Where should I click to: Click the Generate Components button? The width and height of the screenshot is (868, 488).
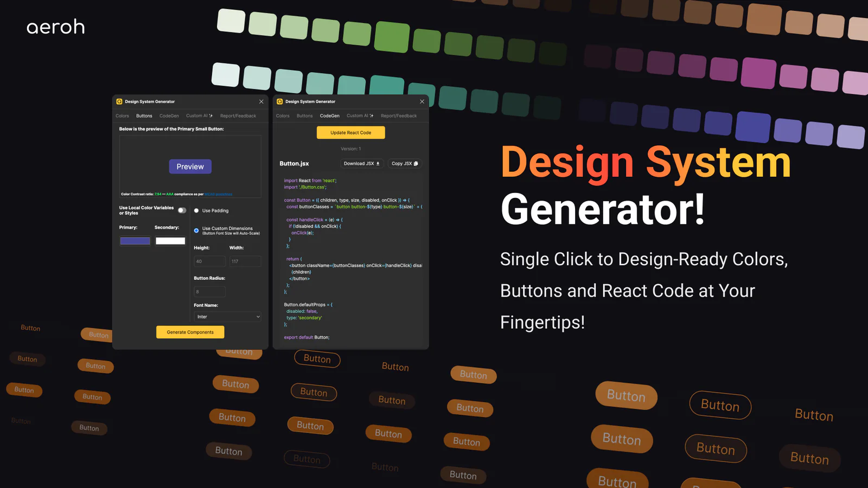click(x=190, y=332)
